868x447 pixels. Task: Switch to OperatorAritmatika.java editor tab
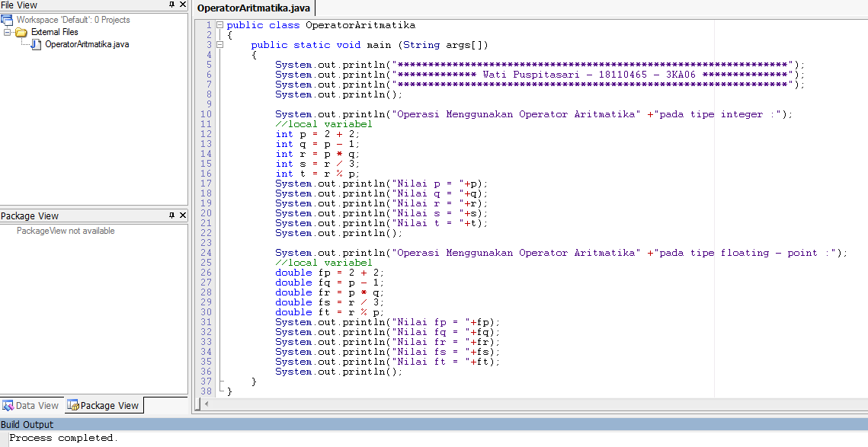(254, 8)
